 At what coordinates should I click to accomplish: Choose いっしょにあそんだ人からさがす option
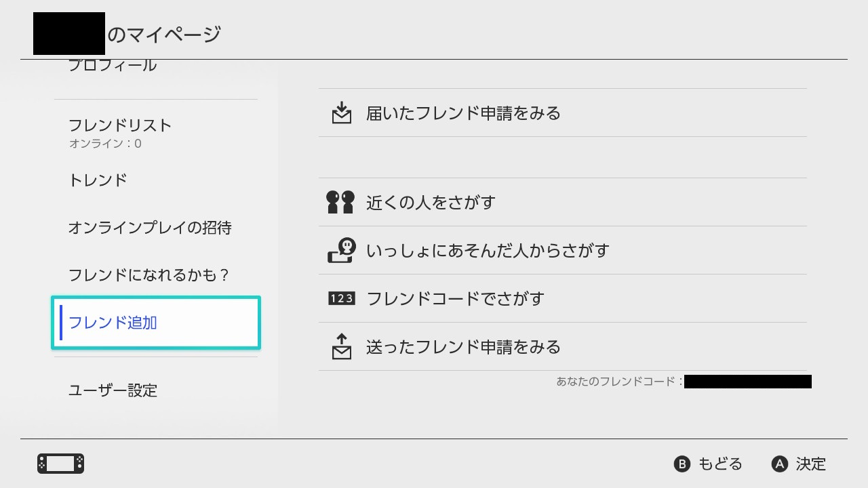click(x=488, y=250)
